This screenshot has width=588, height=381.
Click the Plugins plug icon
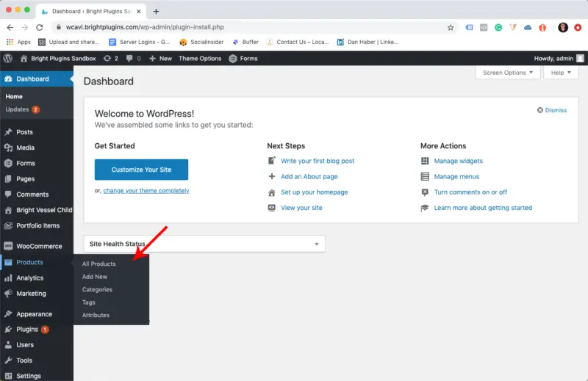coord(8,330)
